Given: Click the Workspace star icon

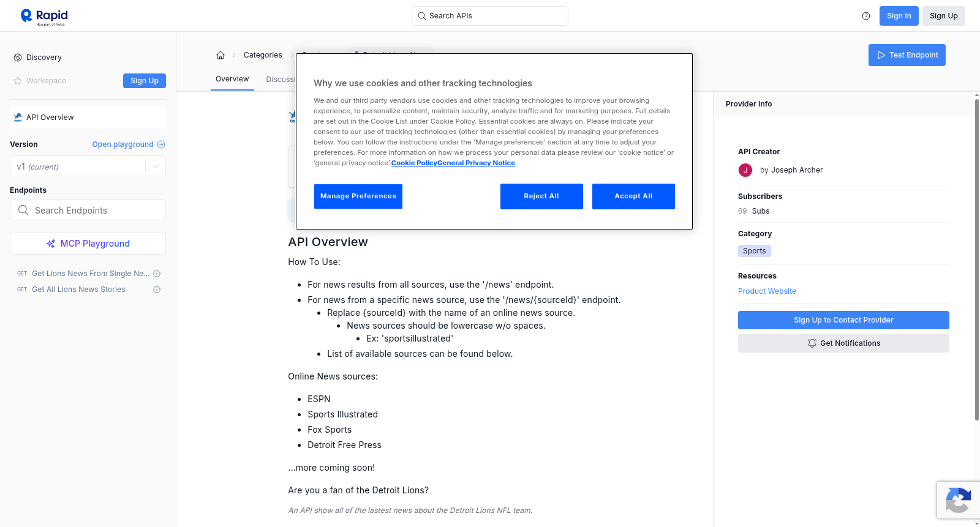Looking at the screenshot, I should (x=18, y=81).
